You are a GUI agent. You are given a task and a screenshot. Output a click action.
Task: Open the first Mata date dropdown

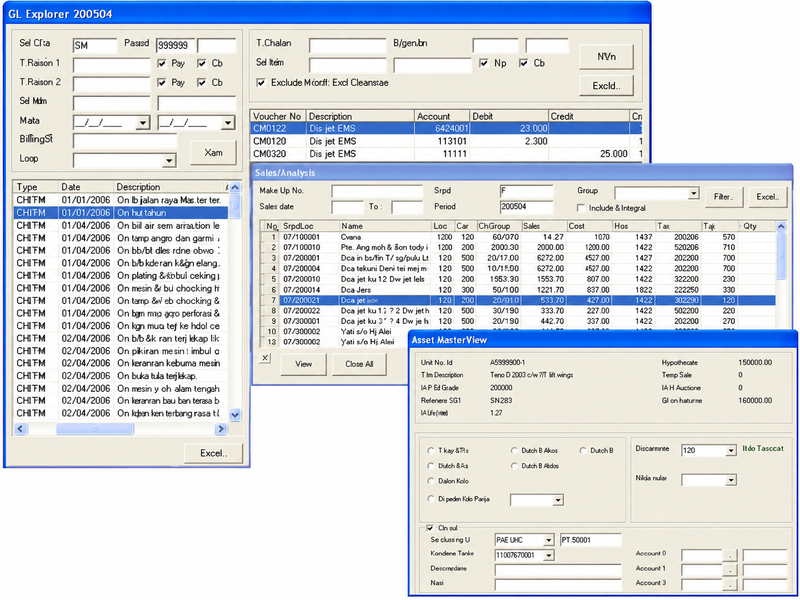(143, 123)
